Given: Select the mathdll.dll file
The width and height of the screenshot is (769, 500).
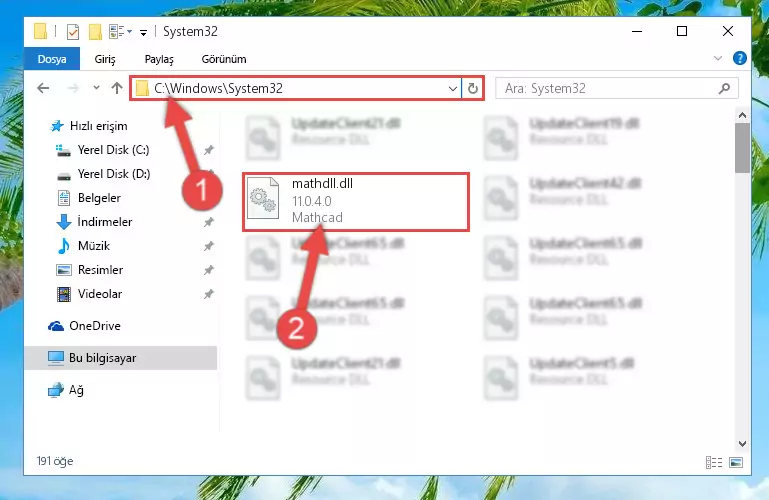Looking at the screenshot, I should click(356, 201).
